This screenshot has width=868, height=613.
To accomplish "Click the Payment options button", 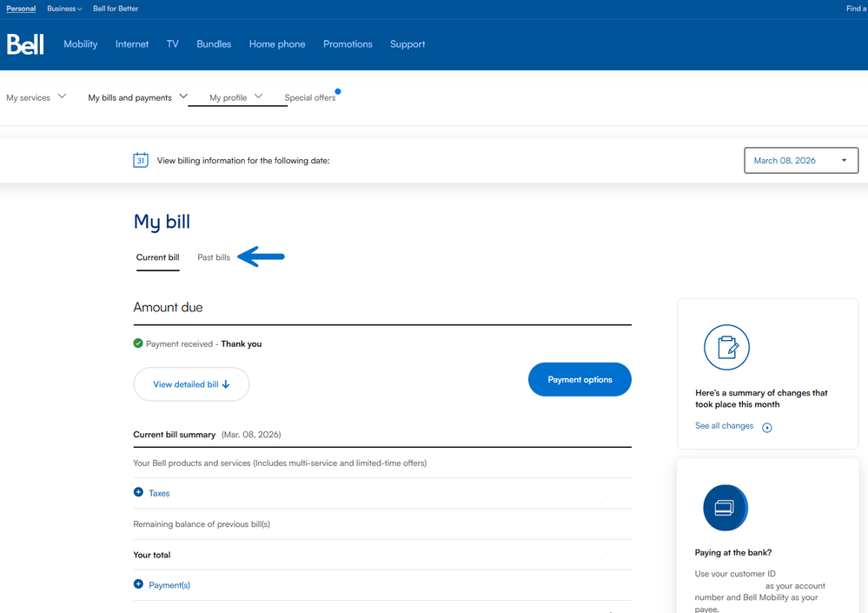I will pyautogui.click(x=580, y=379).
